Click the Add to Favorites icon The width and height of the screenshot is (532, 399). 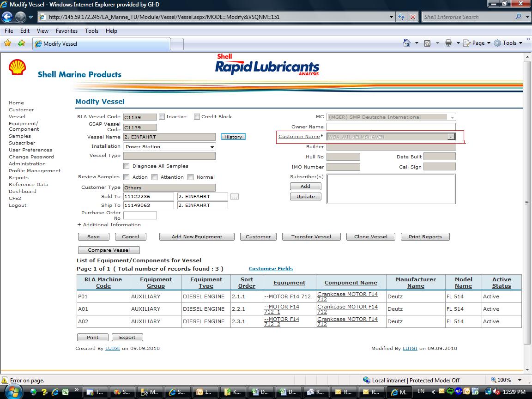[x=21, y=43]
